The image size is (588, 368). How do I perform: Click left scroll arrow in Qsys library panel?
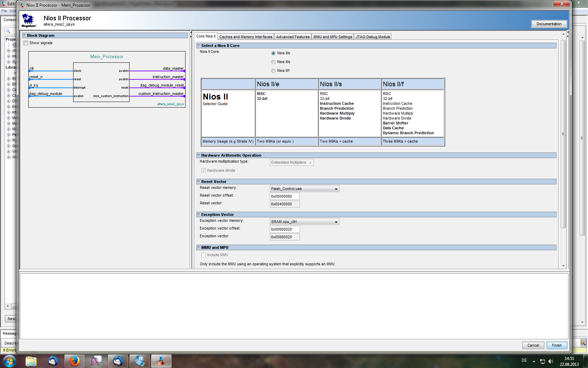point(8,306)
